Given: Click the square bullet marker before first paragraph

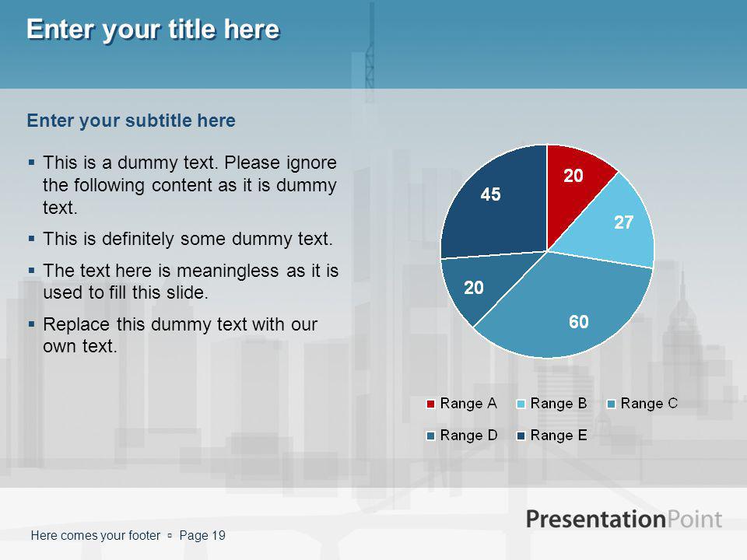Looking at the screenshot, I should coord(31,163).
